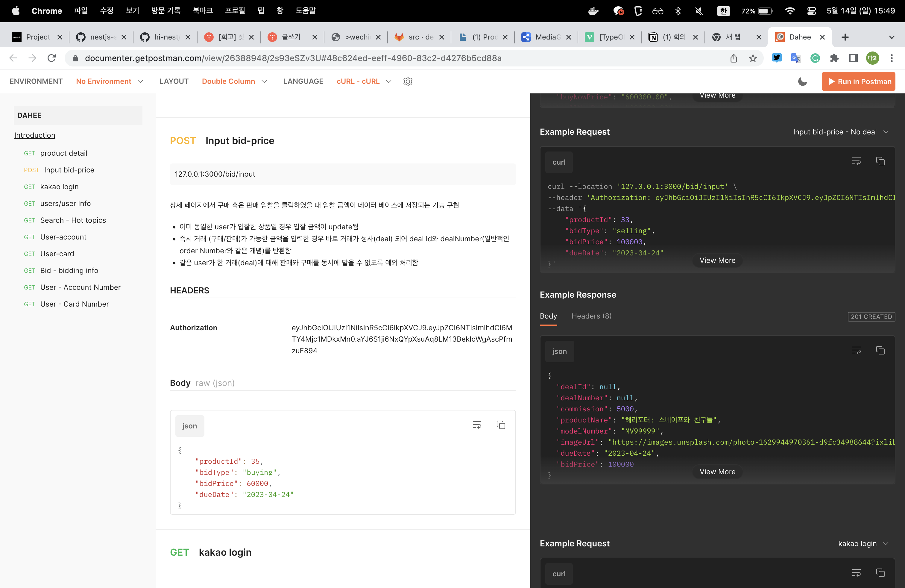Toggle dark mode moon icon

[802, 81]
